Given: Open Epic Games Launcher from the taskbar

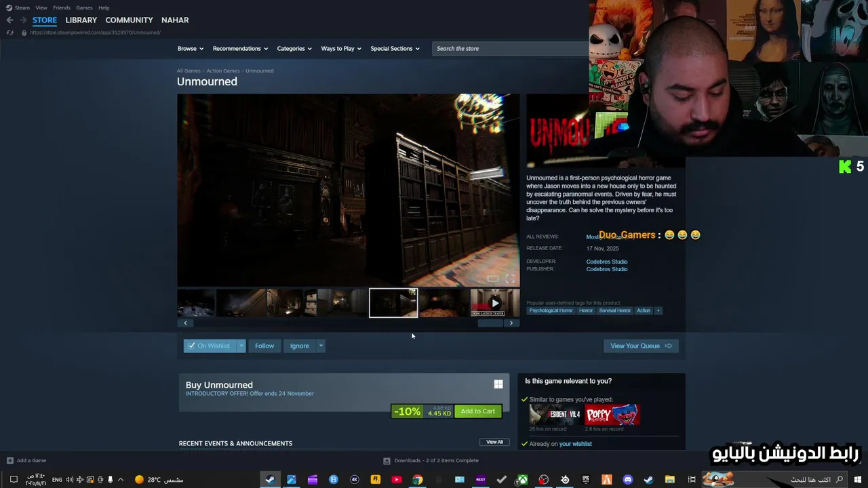Looking at the screenshot, I should click(x=586, y=480).
